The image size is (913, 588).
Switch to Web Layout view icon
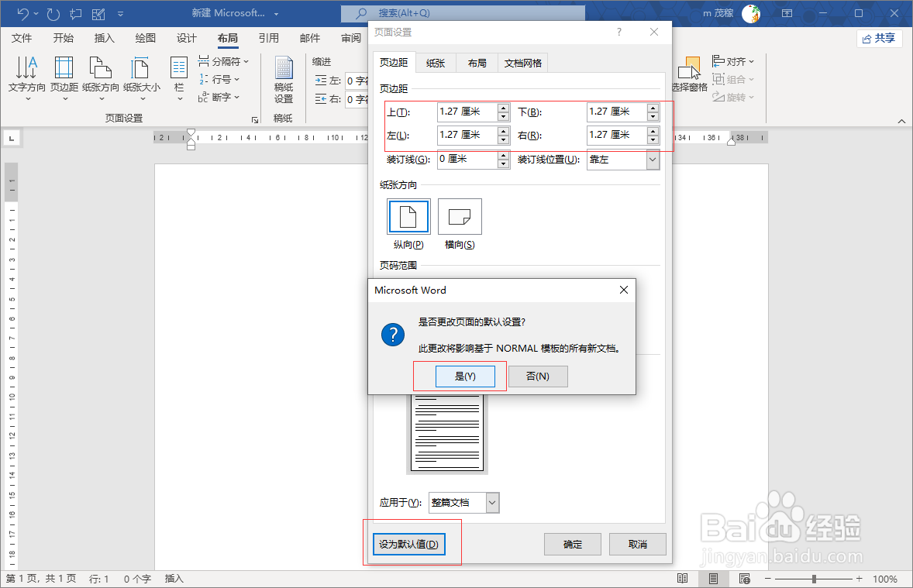tap(744, 579)
